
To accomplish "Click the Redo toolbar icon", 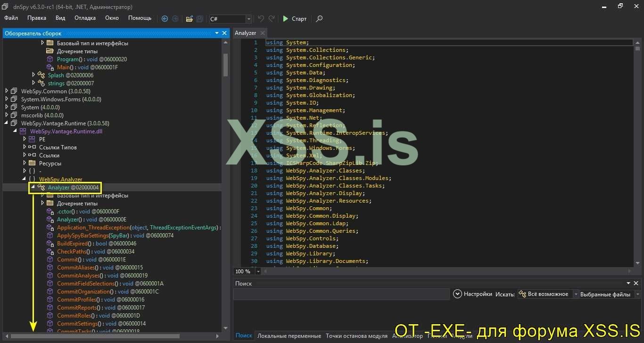I will (x=272, y=19).
